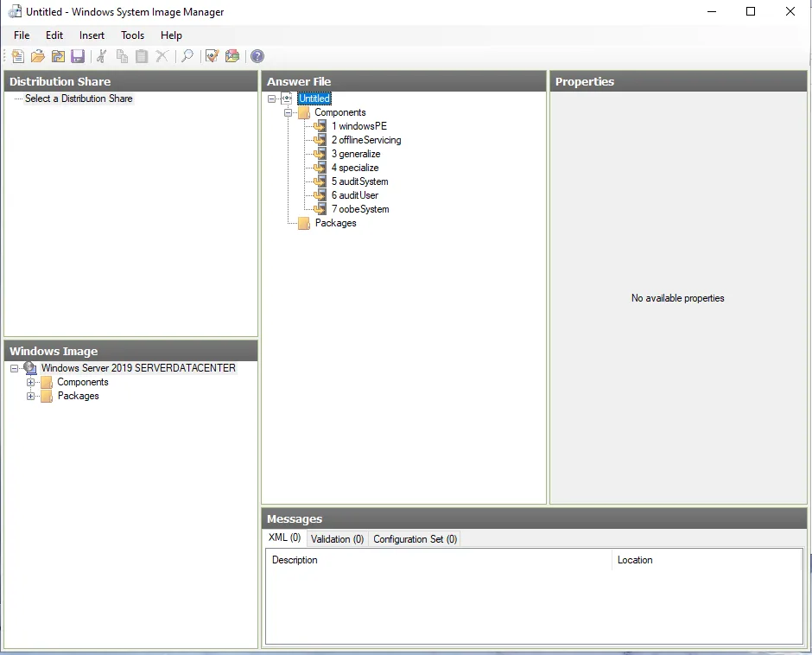Click the Validate Answer File toolbar icon
The image size is (812, 655).
pos(213,56)
